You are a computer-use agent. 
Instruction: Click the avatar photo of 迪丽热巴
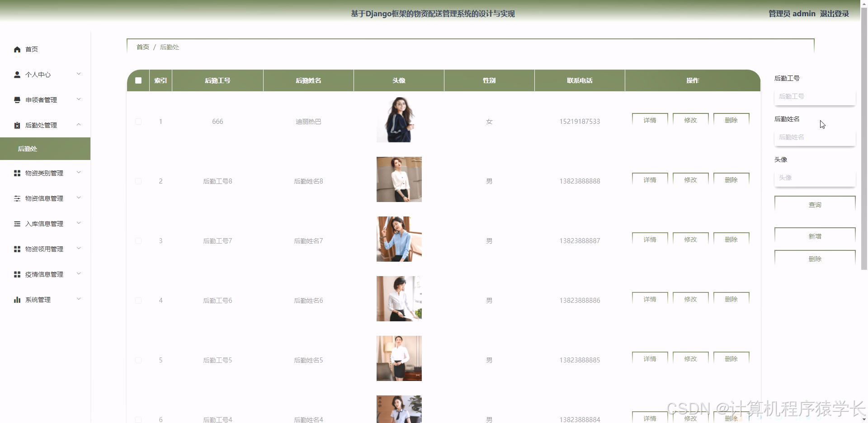(399, 120)
